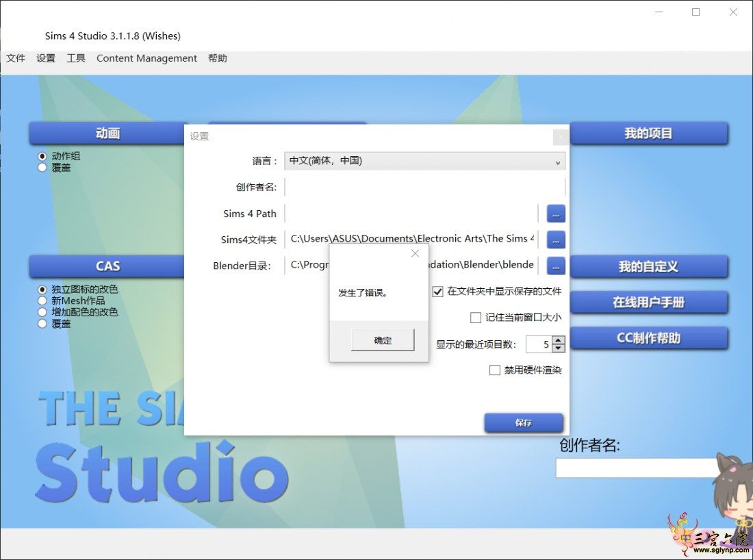Screen dimensions: 753x560
Task: Increase 显示的最近项目数 with up arrow
Action: coord(558,340)
